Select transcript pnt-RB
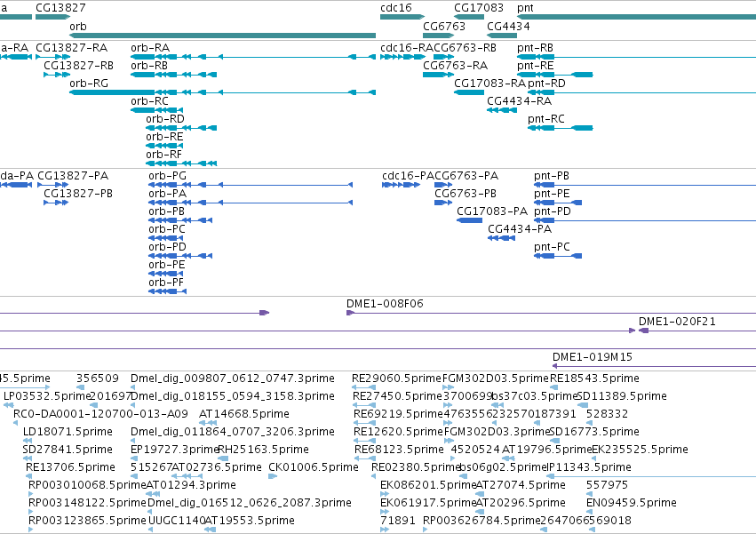This screenshot has width=756, height=534. tap(535, 48)
